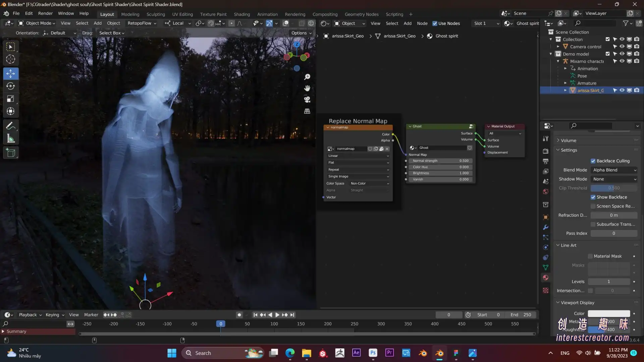This screenshot has height=362, width=644.
Task: Activate the Move tool
Action: pos(11,73)
